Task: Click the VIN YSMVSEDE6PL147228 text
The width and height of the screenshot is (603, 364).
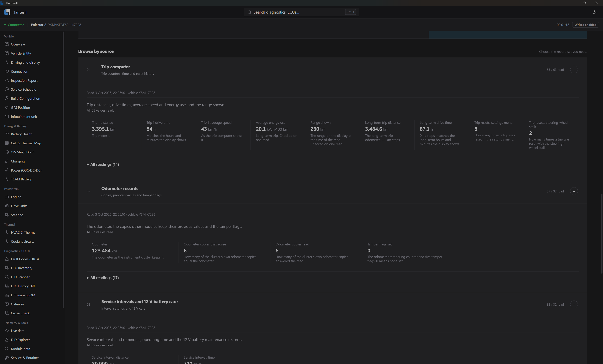Action: click(65, 25)
